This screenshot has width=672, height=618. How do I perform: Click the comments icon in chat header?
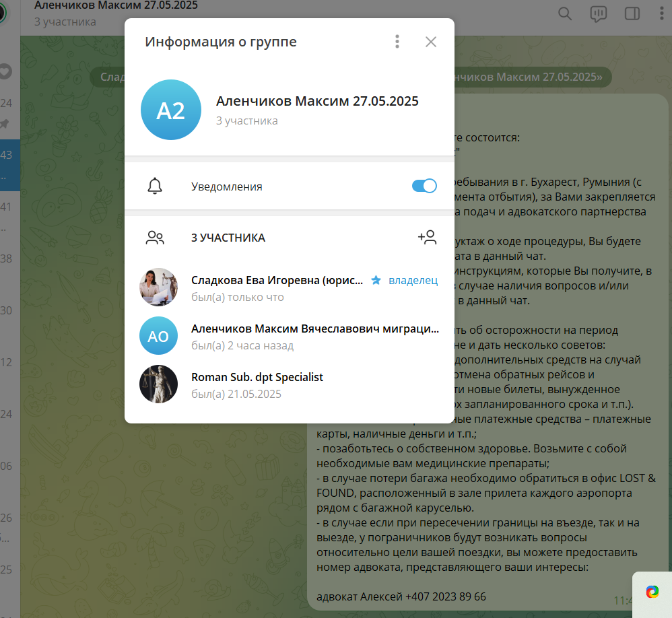pos(599,14)
